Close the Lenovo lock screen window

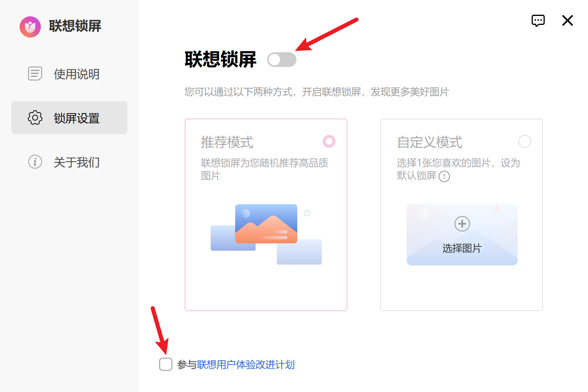coord(568,20)
